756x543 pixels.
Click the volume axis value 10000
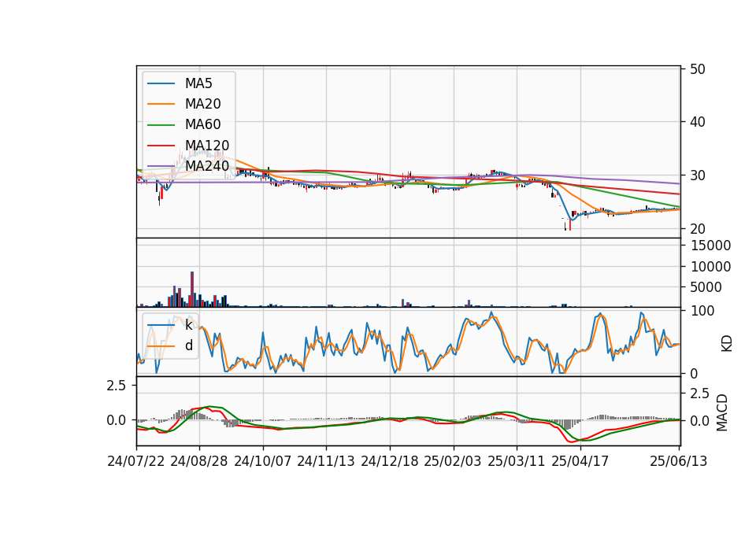click(710, 267)
